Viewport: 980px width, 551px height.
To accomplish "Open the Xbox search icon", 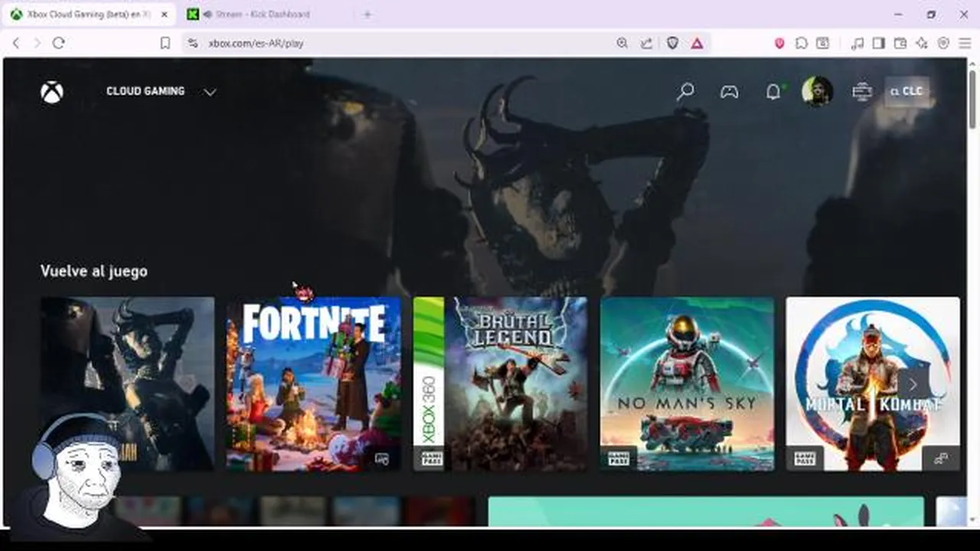I will click(685, 92).
